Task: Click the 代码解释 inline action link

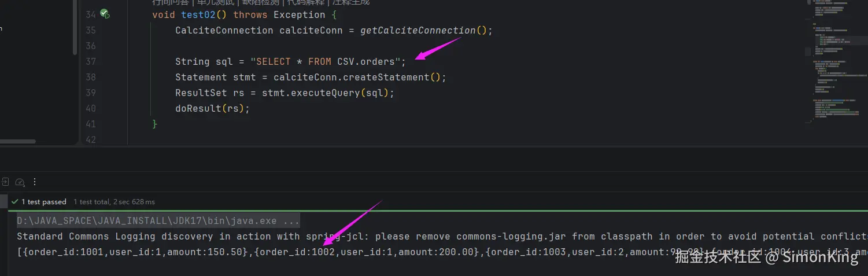Action: (x=308, y=2)
